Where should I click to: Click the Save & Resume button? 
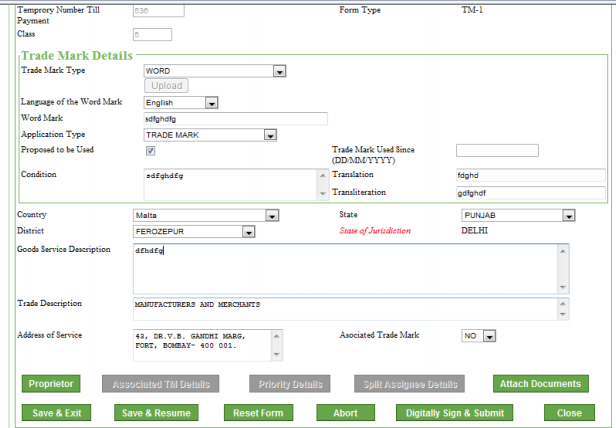coord(156,413)
